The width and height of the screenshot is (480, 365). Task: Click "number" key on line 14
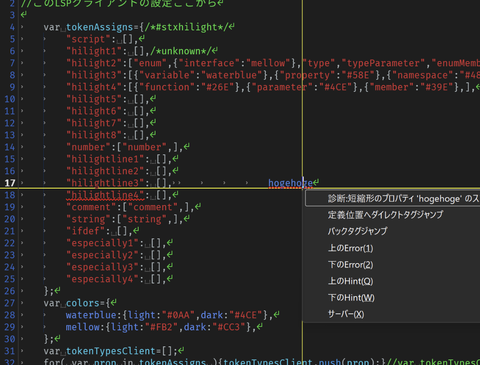coord(88,147)
